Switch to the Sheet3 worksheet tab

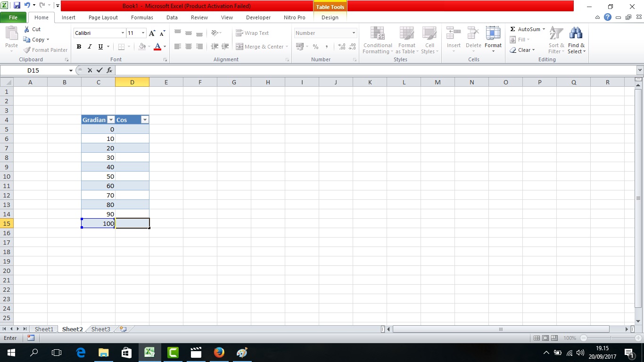tap(100, 329)
